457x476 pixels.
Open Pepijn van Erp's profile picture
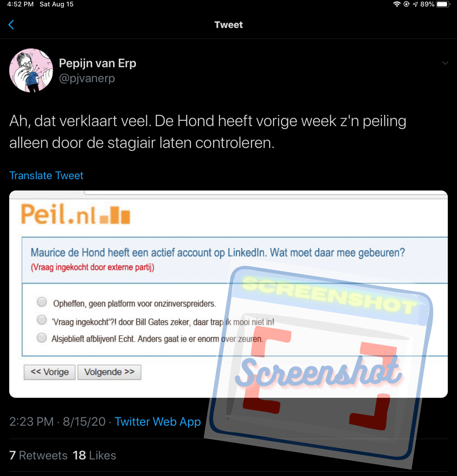point(31,70)
